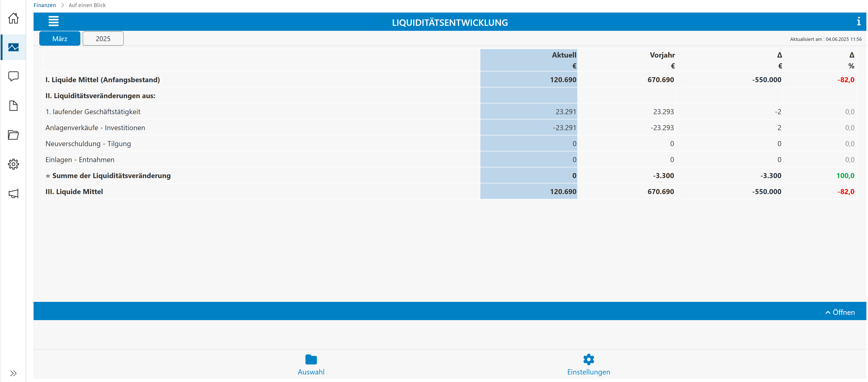Click the Aktuell column header

[x=564, y=55]
